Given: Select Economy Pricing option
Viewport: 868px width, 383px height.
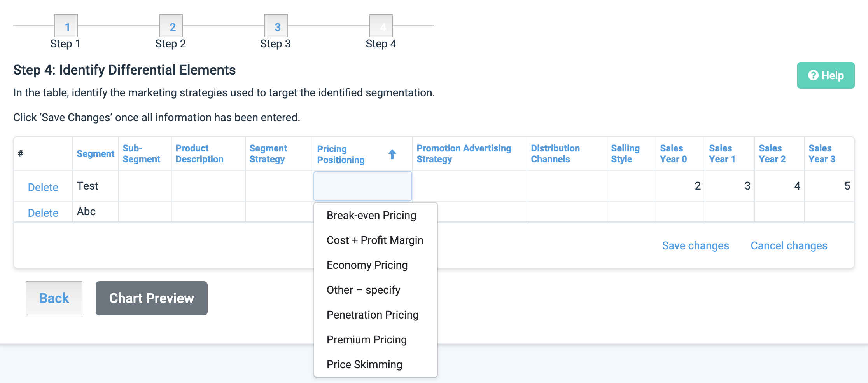Looking at the screenshot, I should [376, 265].
